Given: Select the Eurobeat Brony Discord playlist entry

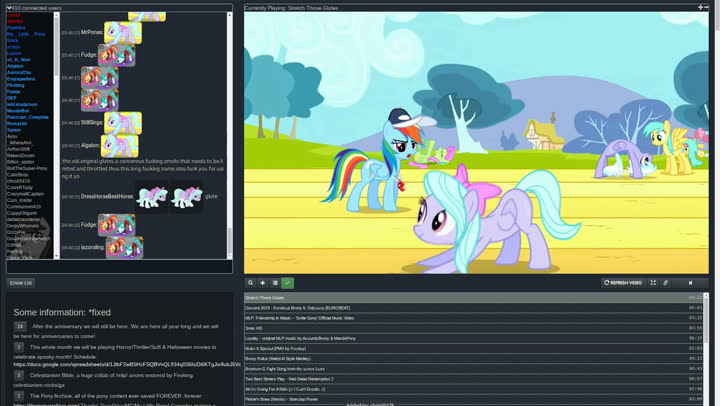Looking at the screenshot, I should pos(473,308).
